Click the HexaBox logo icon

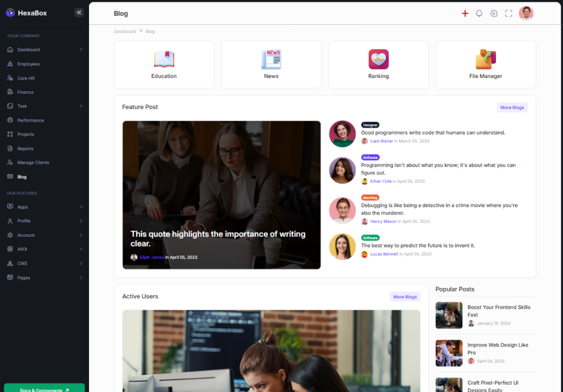point(10,13)
